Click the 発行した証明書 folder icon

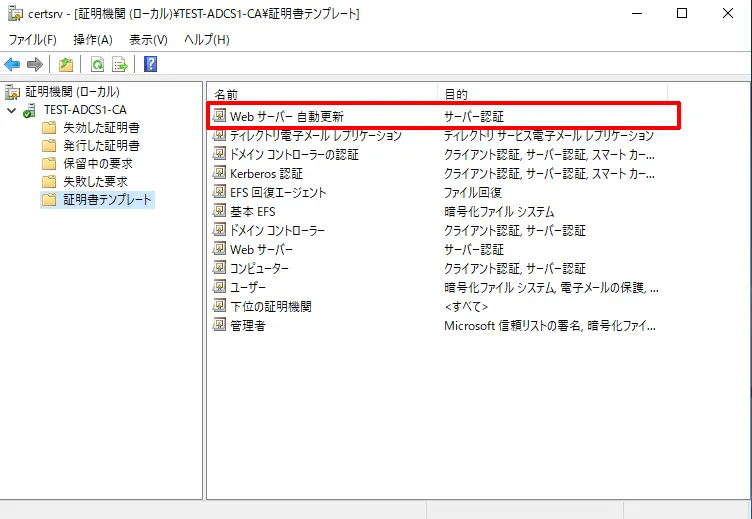(49, 146)
